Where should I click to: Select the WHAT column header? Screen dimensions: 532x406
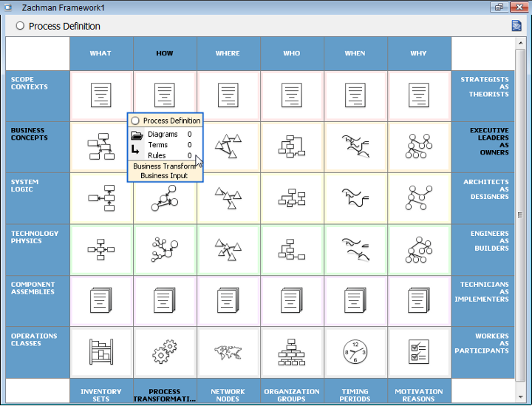(x=101, y=53)
